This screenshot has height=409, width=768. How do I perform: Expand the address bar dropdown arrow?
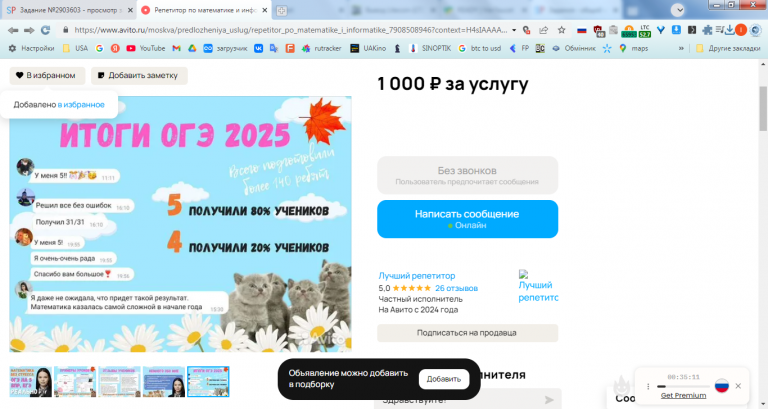[514, 30]
